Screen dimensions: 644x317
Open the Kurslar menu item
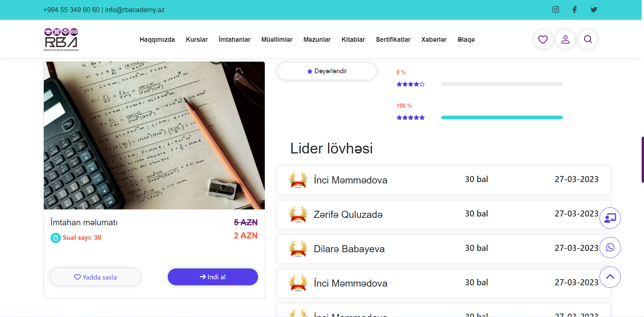pyautogui.click(x=197, y=39)
